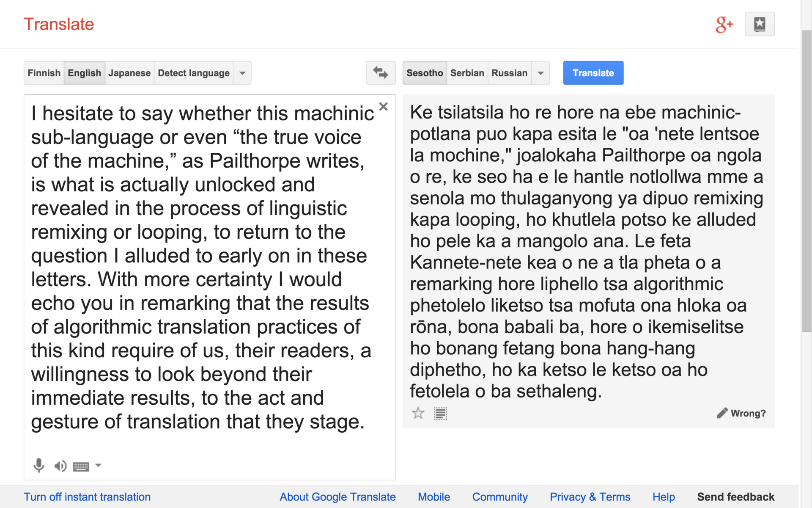The image size is (812, 508).
Task: Select Serbian as target language
Action: point(467,73)
